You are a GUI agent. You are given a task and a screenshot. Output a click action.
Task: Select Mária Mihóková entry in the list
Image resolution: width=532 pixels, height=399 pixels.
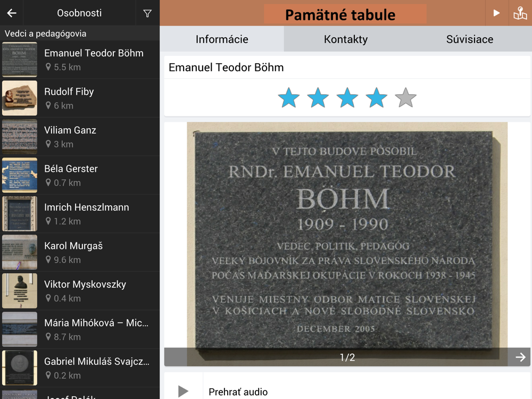pos(80,329)
